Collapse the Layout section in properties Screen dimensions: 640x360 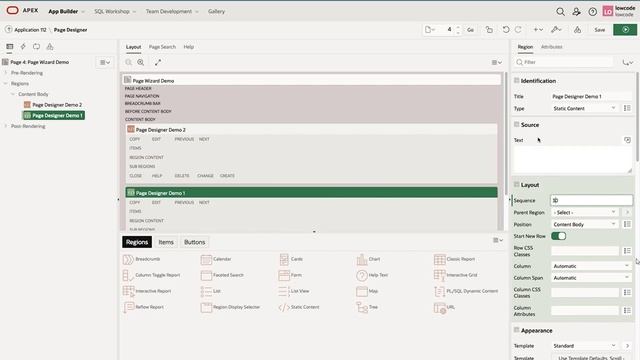point(516,184)
